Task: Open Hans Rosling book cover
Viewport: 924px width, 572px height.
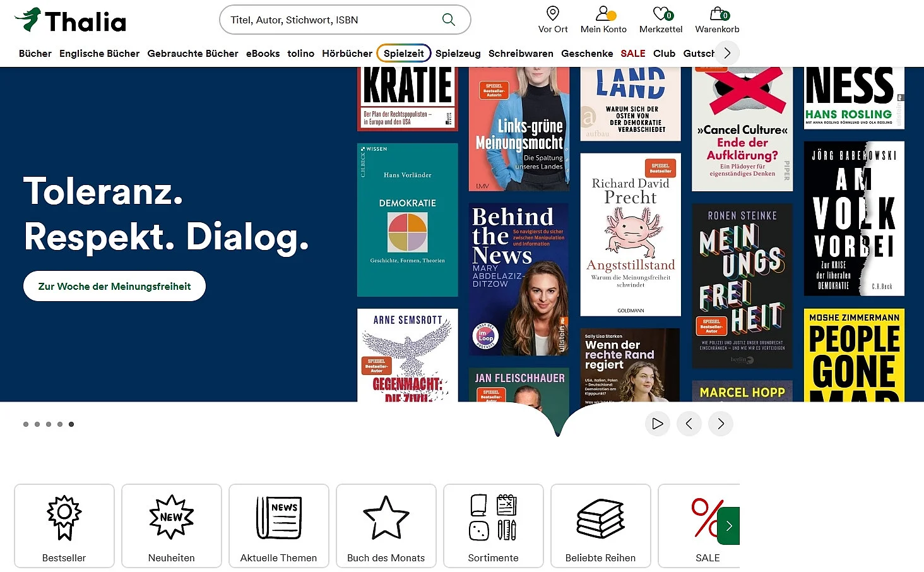Action: click(x=854, y=98)
